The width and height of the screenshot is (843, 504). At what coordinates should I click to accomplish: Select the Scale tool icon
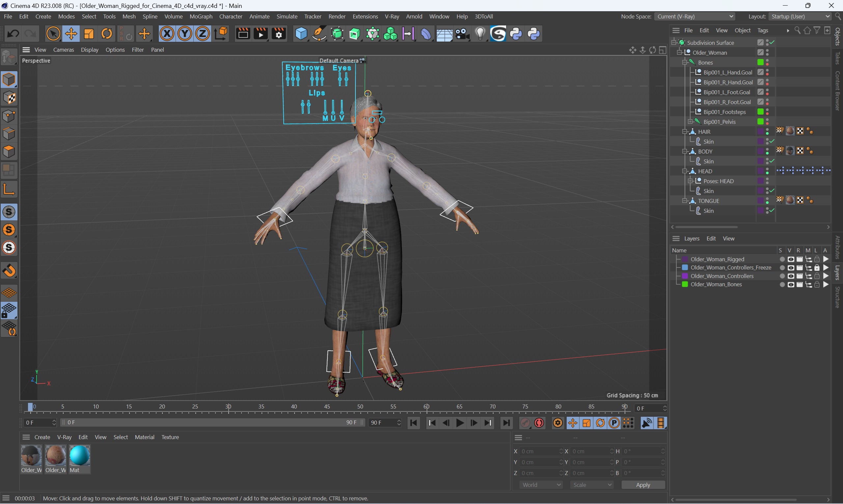[x=89, y=34]
